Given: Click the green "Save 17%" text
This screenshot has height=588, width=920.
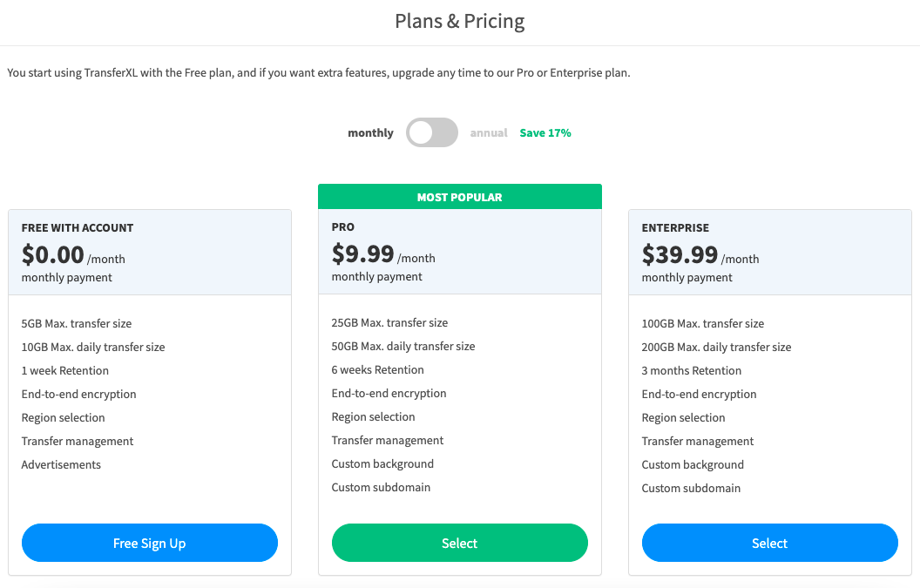Looking at the screenshot, I should pos(545,133).
